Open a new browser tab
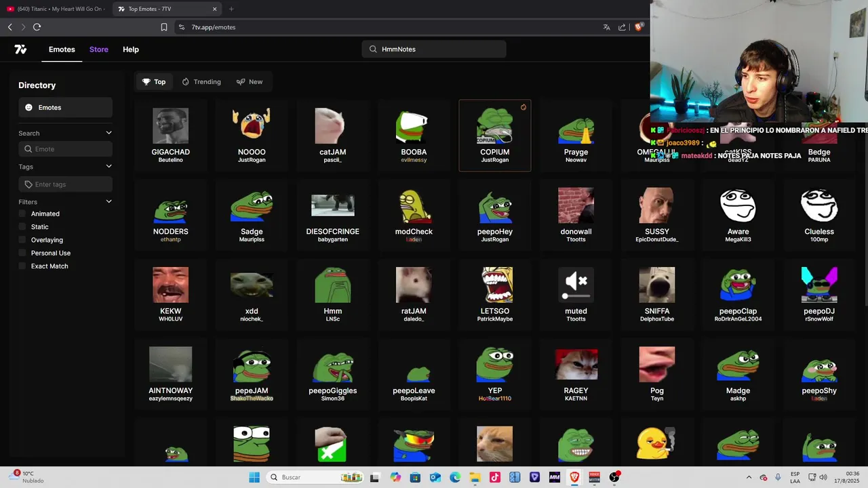Screen dimensions: 868x488 click(231, 9)
